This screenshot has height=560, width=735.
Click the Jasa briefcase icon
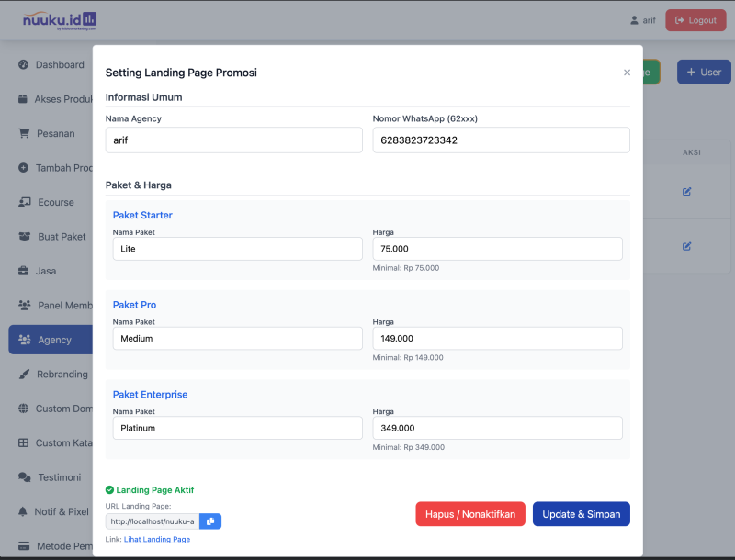pyautogui.click(x=24, y=271)
